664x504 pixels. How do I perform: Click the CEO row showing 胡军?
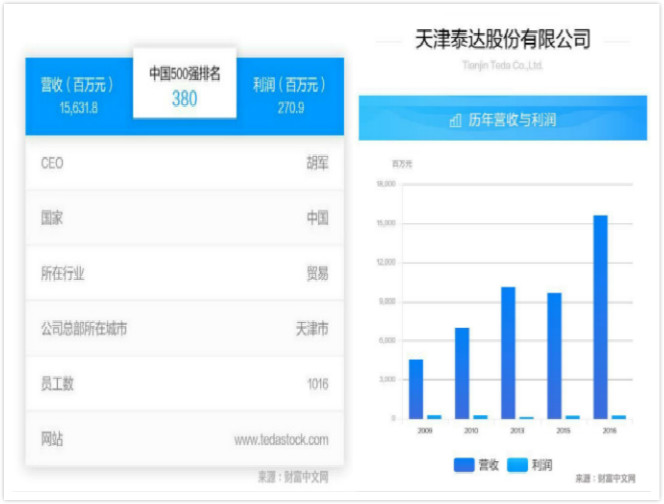click(x=185, y=163)
